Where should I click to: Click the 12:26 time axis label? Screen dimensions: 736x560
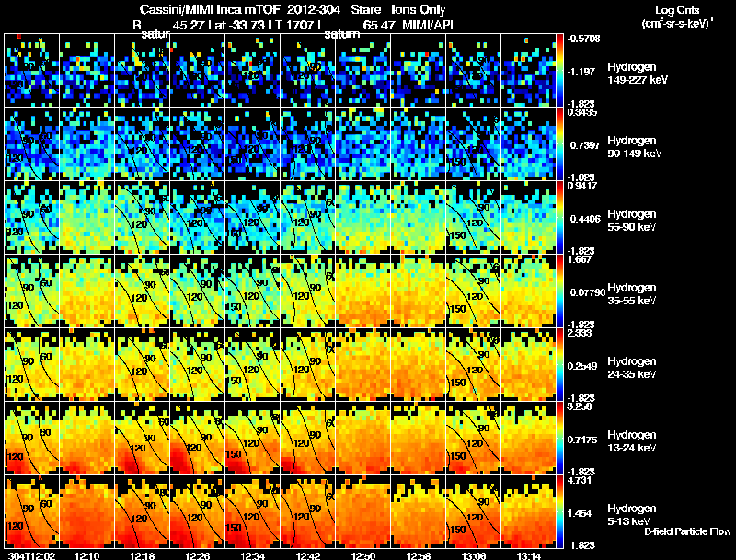[x=198, y=555]
